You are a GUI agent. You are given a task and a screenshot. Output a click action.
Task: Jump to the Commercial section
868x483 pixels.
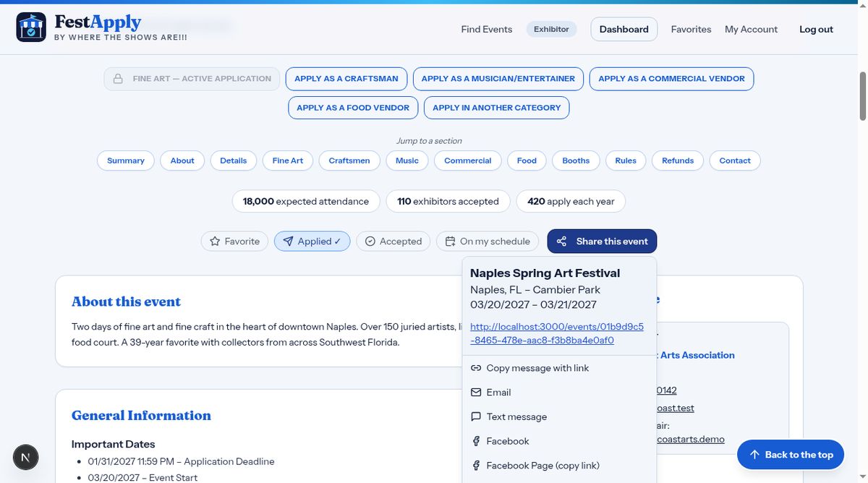(468, 161)
